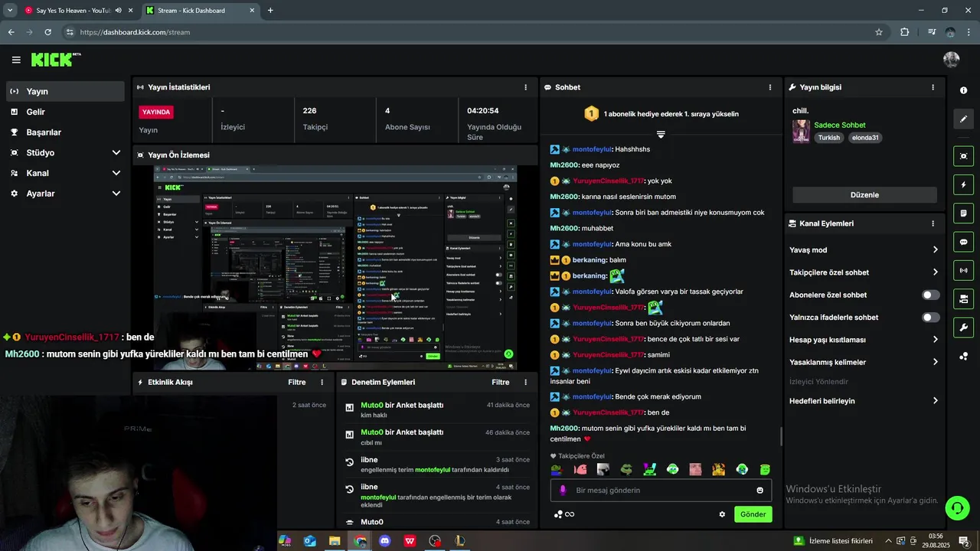Click the elonda31 tag

click(x=865, y=138)
